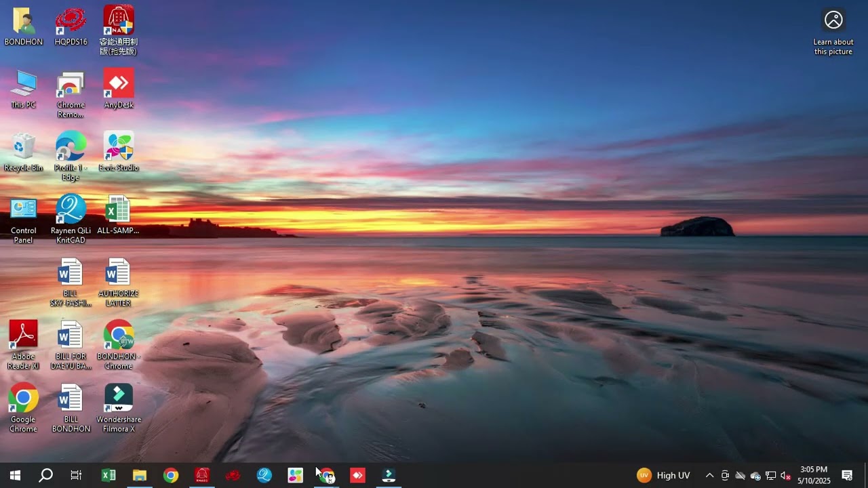
Task: Open Ezviz Studio desktop shortcut
Action: (119, 152)
